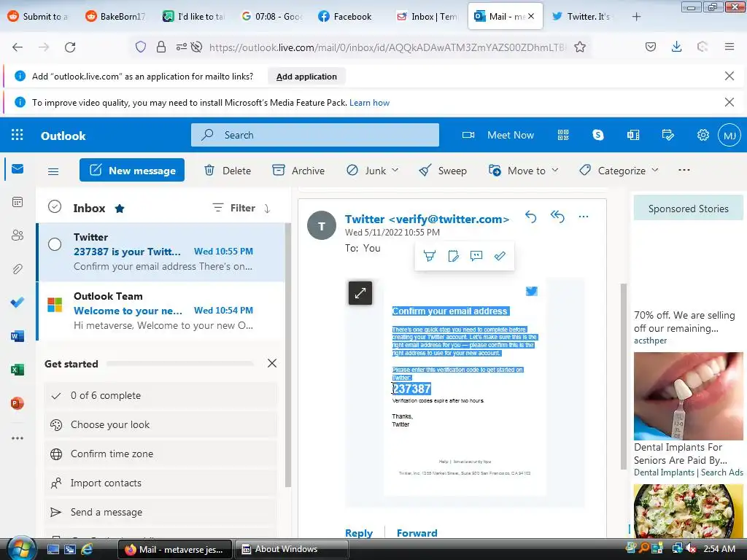The height and width of the screenshot is (560, 747).
Task: Open the MJ account avatar
Action: click(x=729, y=135)
